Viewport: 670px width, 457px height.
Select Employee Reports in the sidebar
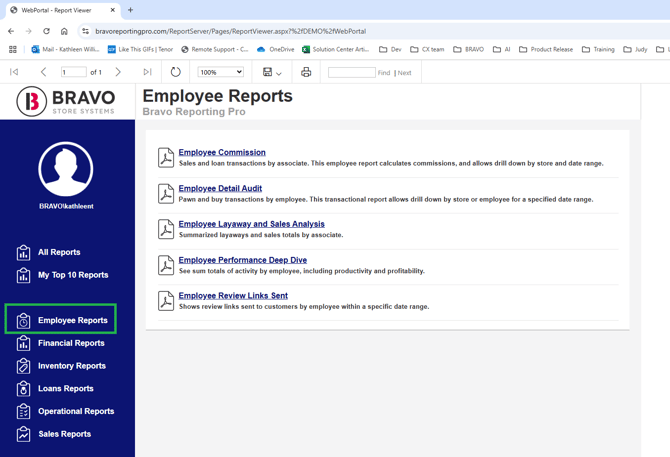73,320
